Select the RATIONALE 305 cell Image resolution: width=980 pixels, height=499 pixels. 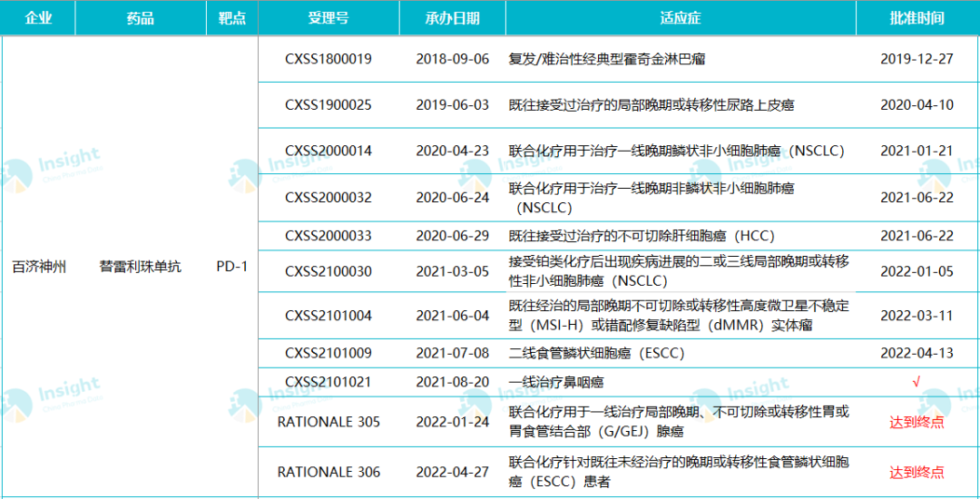click(x=328, y=422)
